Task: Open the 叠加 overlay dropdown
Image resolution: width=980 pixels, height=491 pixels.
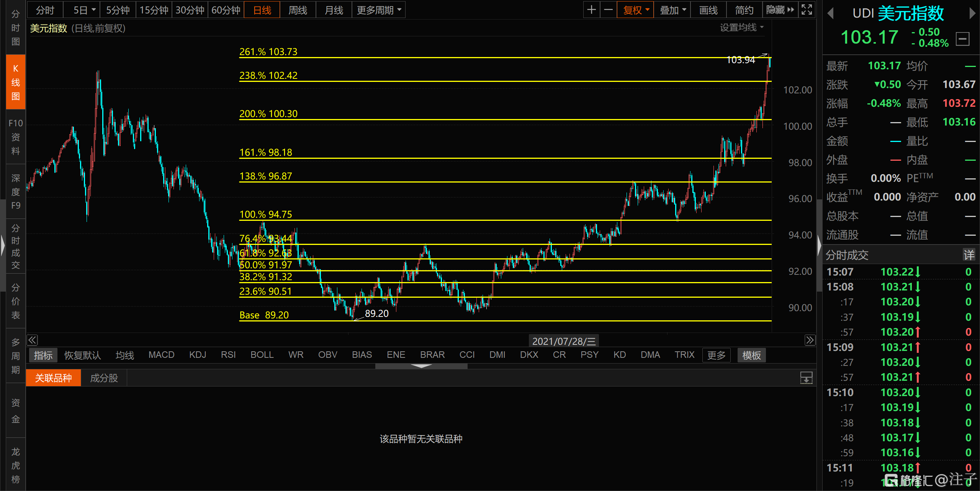Action: pyautogui.click(x=672, y=10)
